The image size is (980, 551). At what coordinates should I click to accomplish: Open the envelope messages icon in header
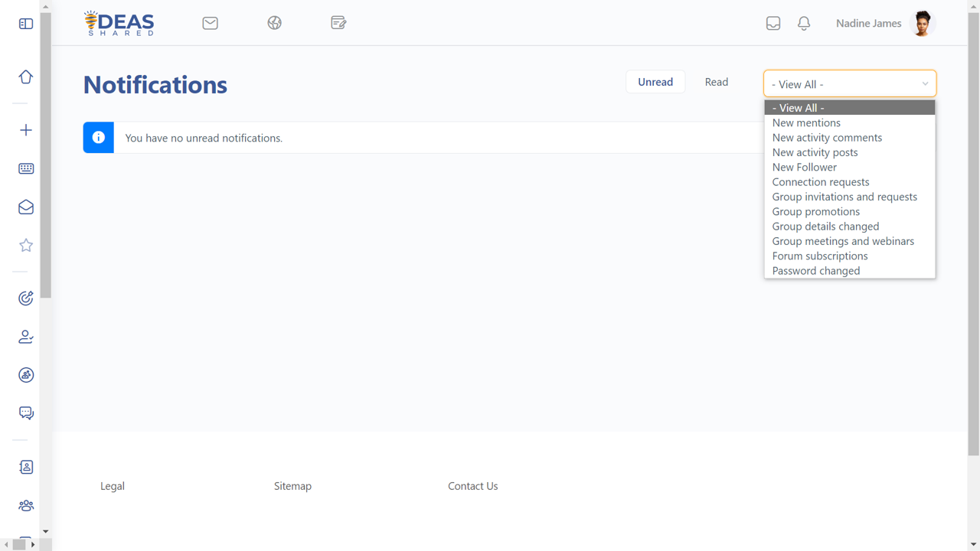211,23
